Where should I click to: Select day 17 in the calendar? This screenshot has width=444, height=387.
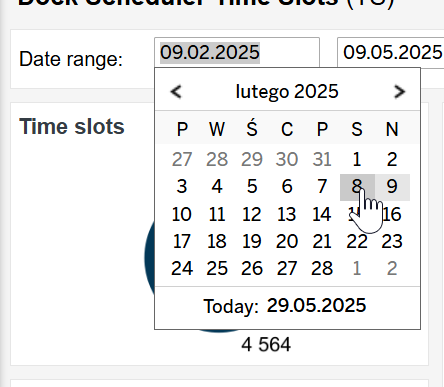pos(182,241)
